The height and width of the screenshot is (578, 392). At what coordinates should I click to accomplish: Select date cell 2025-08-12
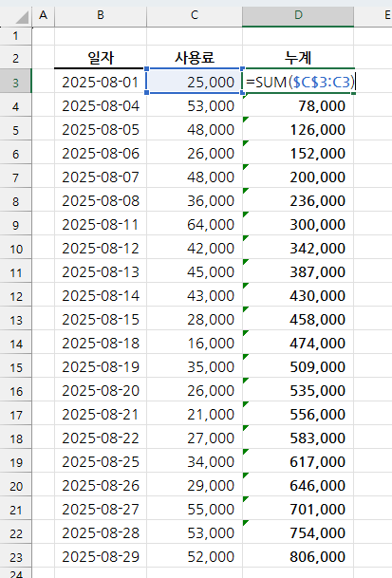(x=101, y=248)
